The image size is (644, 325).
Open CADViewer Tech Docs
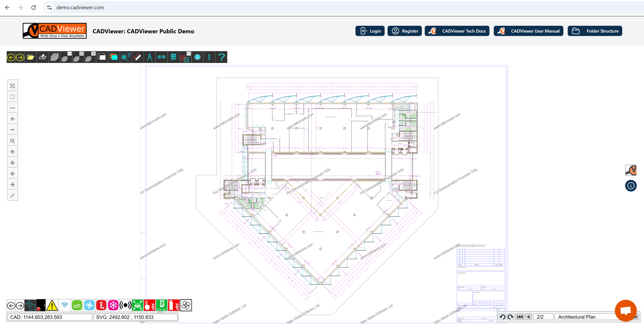(x=457, y=31)
